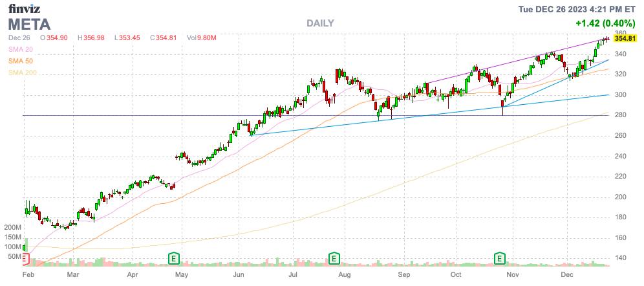Click the volume value Vol9.80M
Viewport: 644px width, 286px height.
pyautogui.click(x=201, y=38)
